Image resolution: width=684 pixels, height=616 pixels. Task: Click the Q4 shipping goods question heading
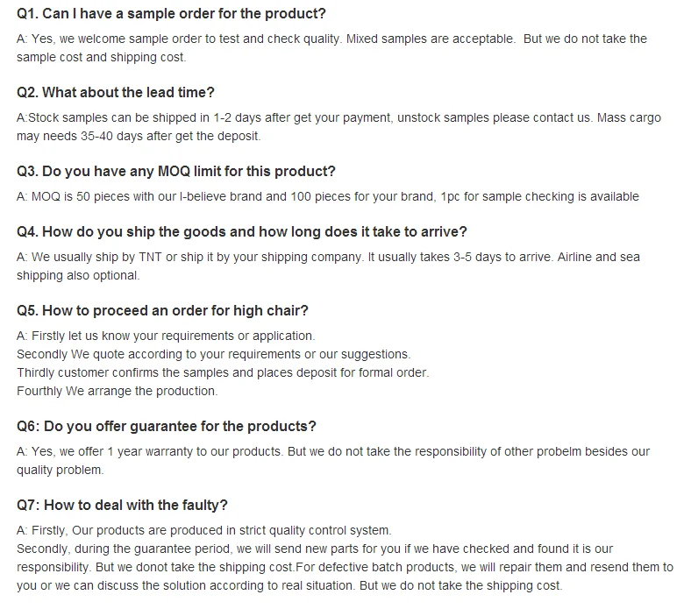coord(242,232)
